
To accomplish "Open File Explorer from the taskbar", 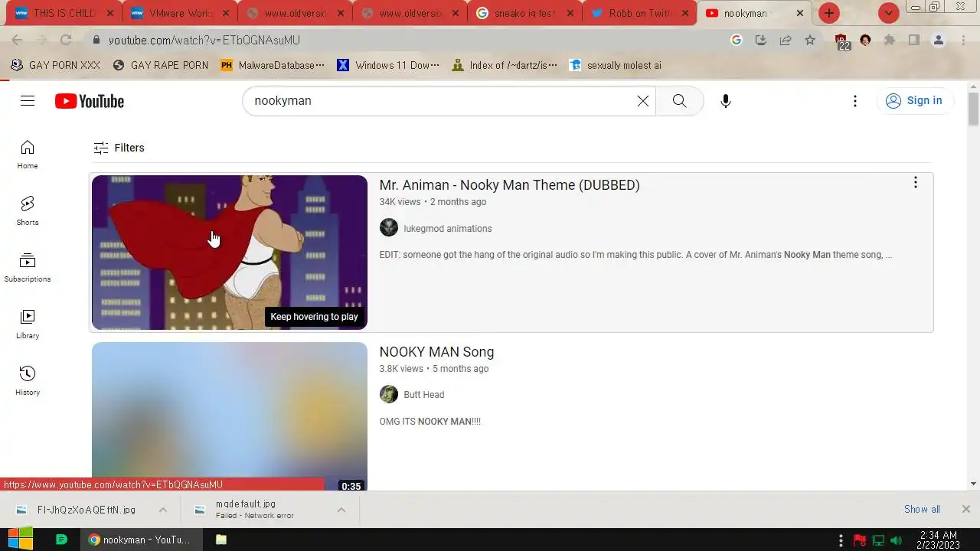I will click(x=221, y=540).
